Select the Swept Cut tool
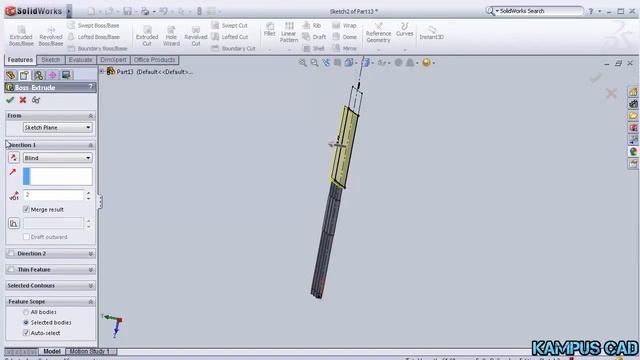 (x=230, y=25)
